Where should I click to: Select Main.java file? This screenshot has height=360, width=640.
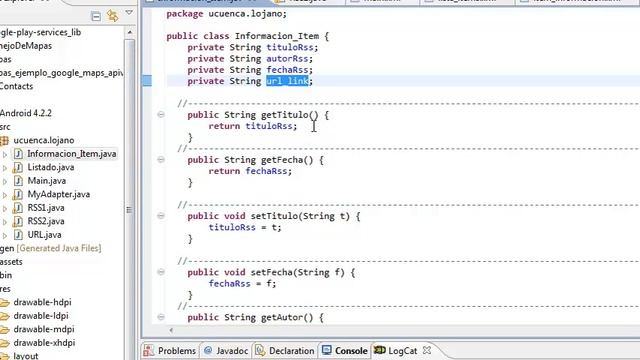[47, 181]
